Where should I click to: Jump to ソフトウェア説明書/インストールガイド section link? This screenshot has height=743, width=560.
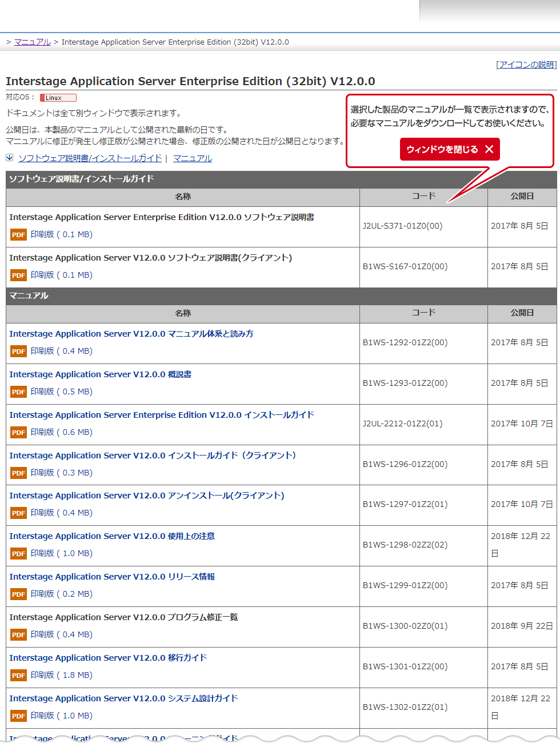(x=90, y=158)
